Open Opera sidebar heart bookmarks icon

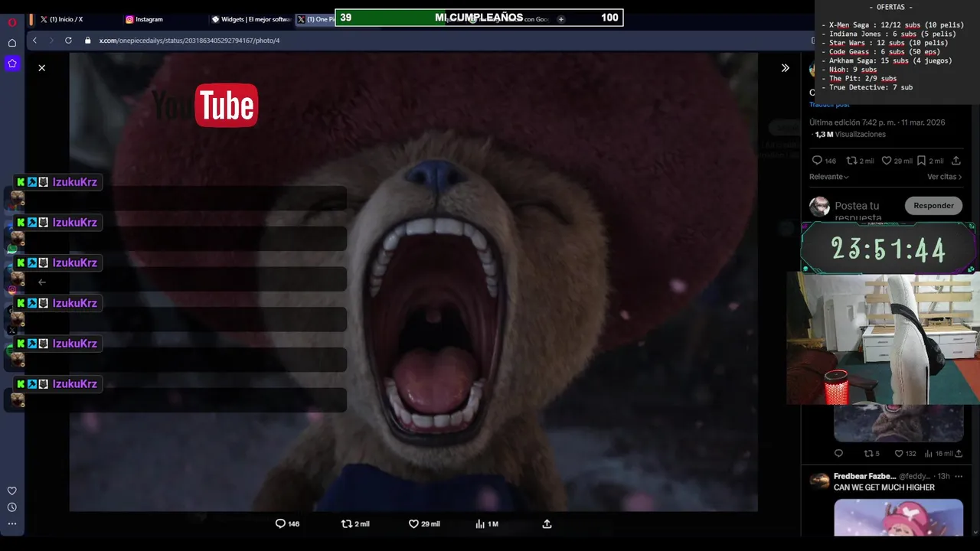point(12,491)
